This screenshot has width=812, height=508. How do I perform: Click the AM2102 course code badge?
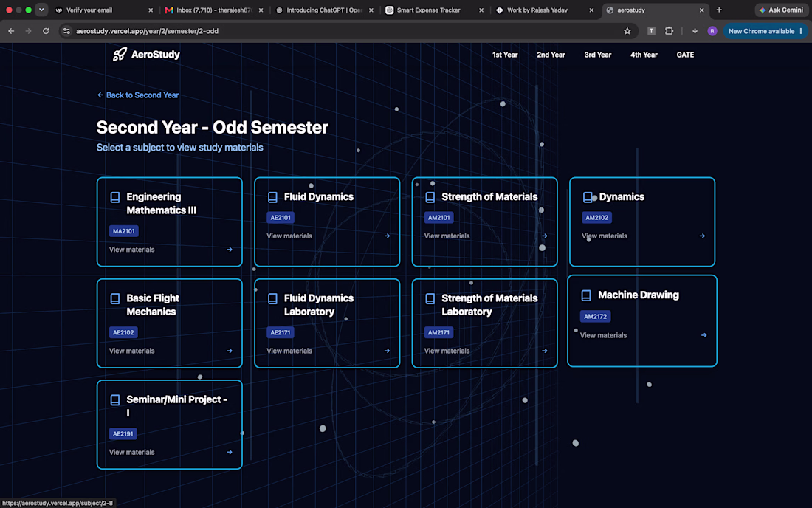[x=596, y=218]
